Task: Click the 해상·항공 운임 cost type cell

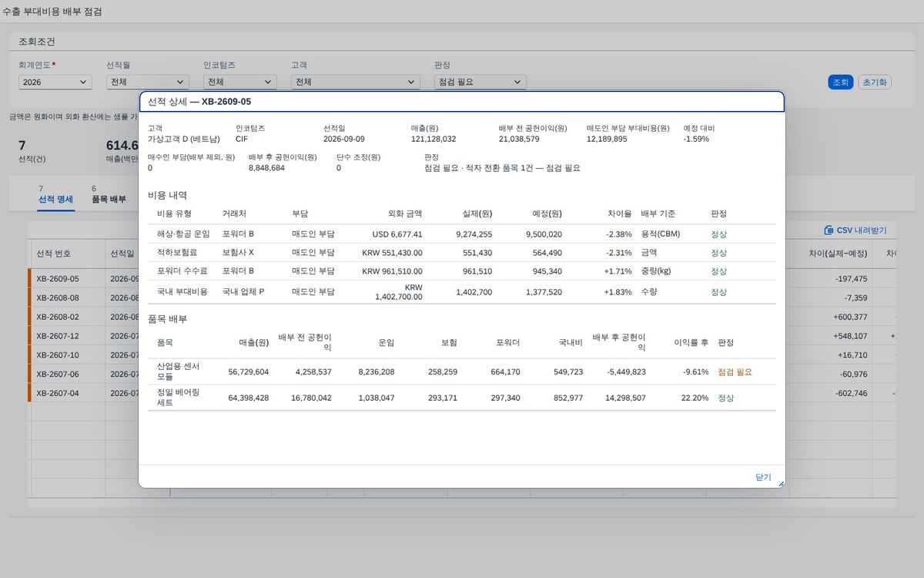Action: 183,234
